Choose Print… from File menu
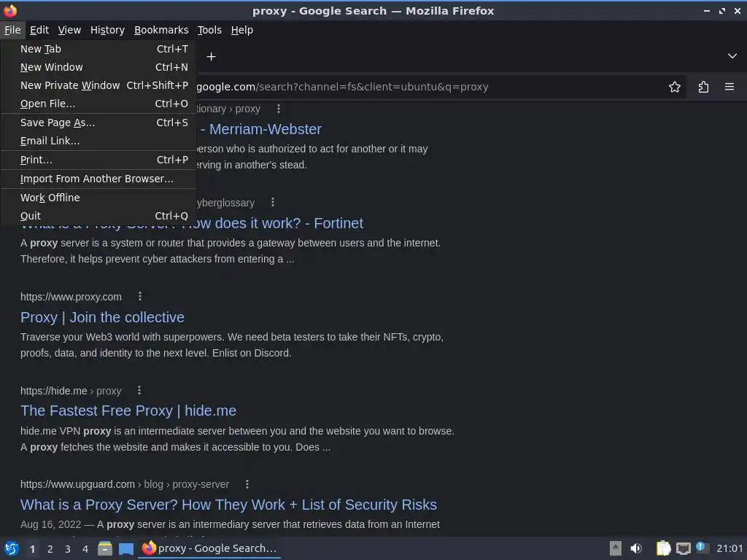 tap(98, 160)
